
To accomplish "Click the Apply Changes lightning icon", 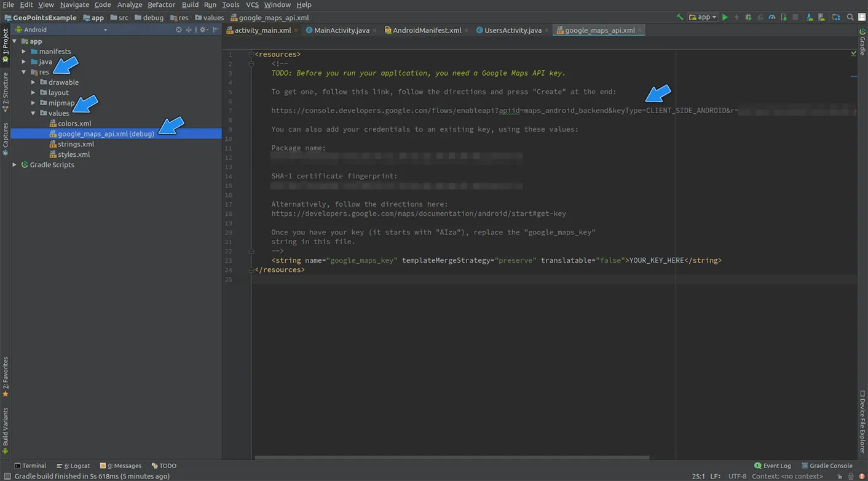I will click(x=737, y=17).
